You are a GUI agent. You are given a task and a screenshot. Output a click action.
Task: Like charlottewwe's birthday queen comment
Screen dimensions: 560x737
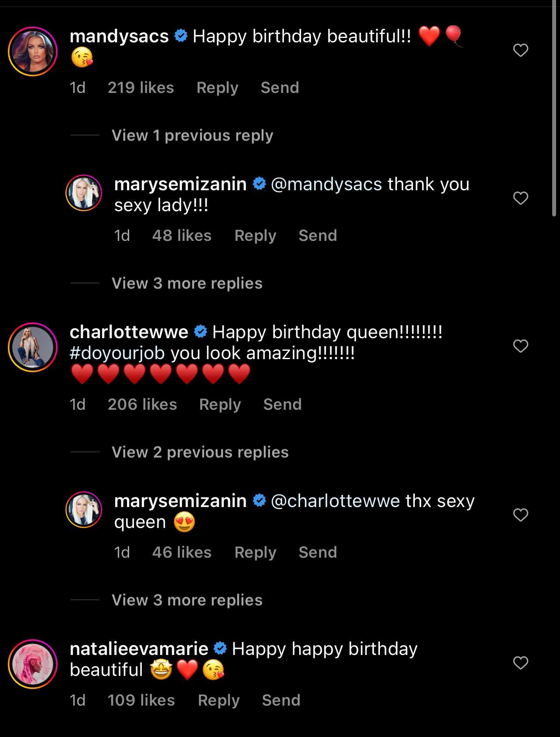(520, 346)
